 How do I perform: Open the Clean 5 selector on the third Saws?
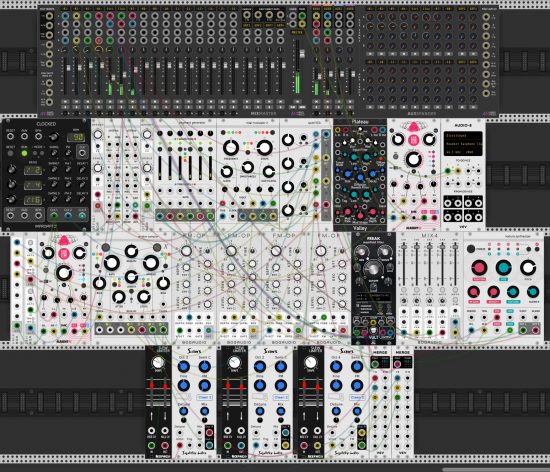point(357,397)
